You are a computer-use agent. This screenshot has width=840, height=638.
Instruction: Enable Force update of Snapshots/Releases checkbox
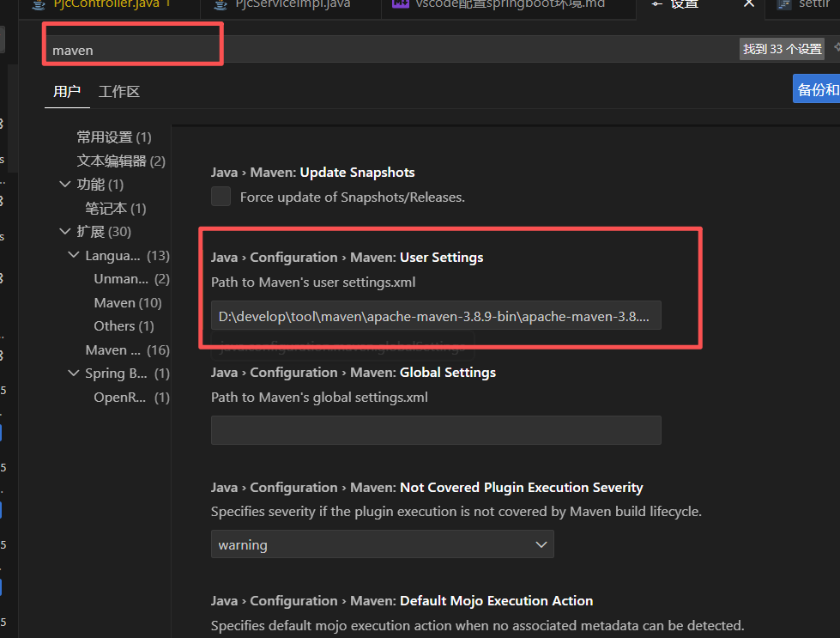point(221,197)
